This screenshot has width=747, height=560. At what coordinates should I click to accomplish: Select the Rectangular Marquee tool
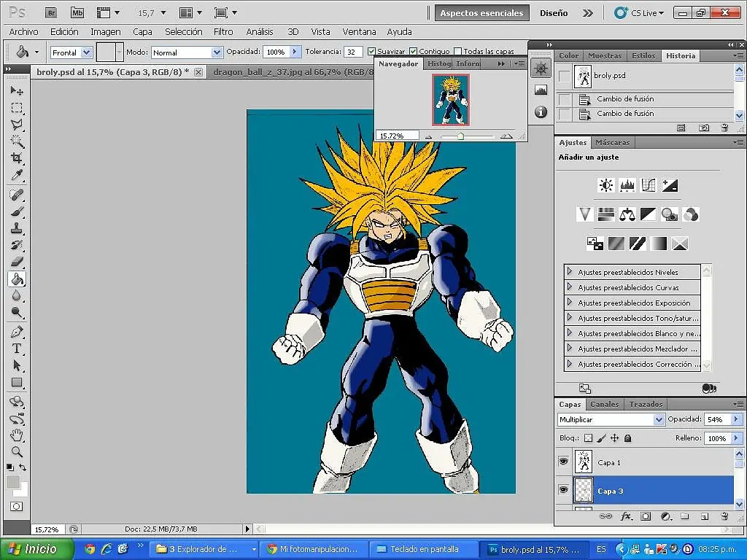[x=17, y=108]
